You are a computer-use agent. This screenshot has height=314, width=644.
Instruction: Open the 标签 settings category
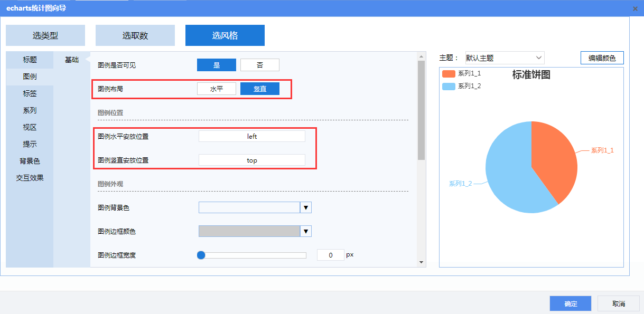click(x=30, y=93)
